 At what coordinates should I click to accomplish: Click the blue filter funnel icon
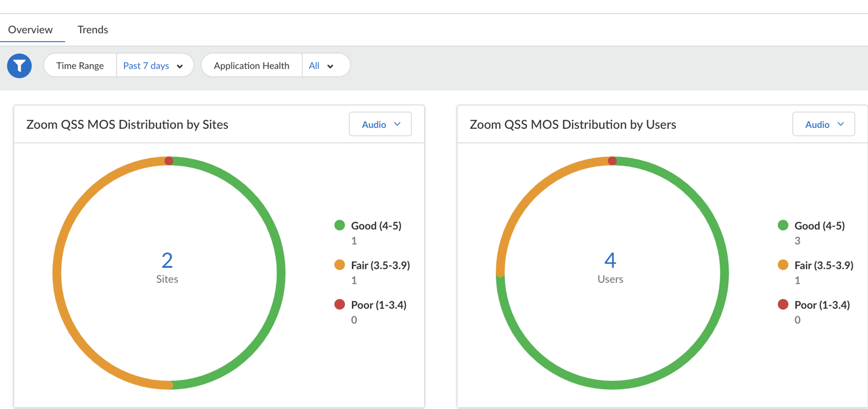pyautogui.click(x=19, y=66)
